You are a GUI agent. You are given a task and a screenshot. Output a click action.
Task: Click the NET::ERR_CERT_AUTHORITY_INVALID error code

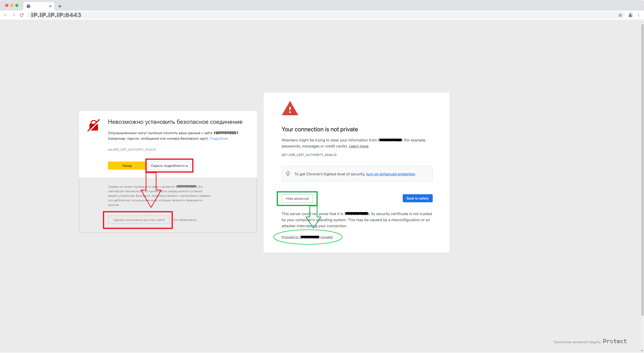click(309, 155)
